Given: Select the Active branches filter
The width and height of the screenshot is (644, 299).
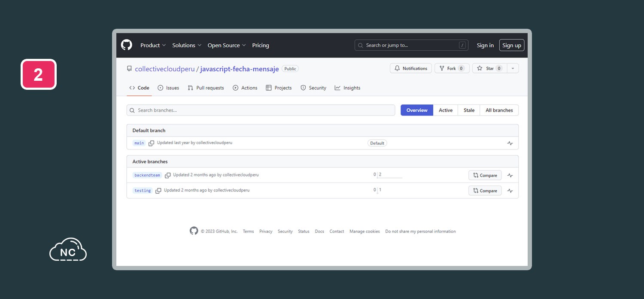Looking at the screenshot, I should tap(446, 110).
